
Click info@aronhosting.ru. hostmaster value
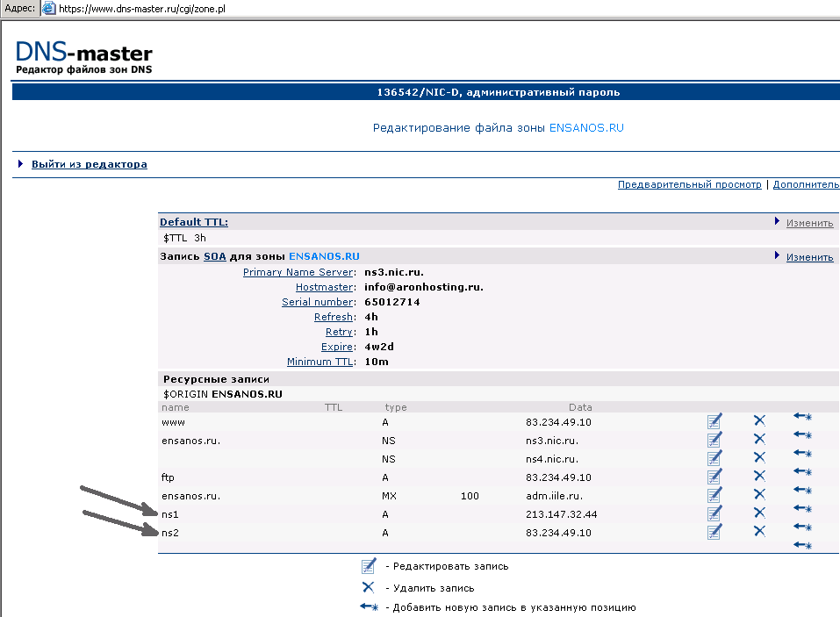coord(424,287)
